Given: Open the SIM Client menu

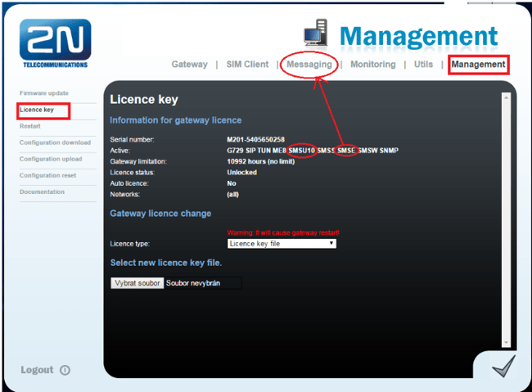Looking at the screenshot, I should [x=247, y=64].
